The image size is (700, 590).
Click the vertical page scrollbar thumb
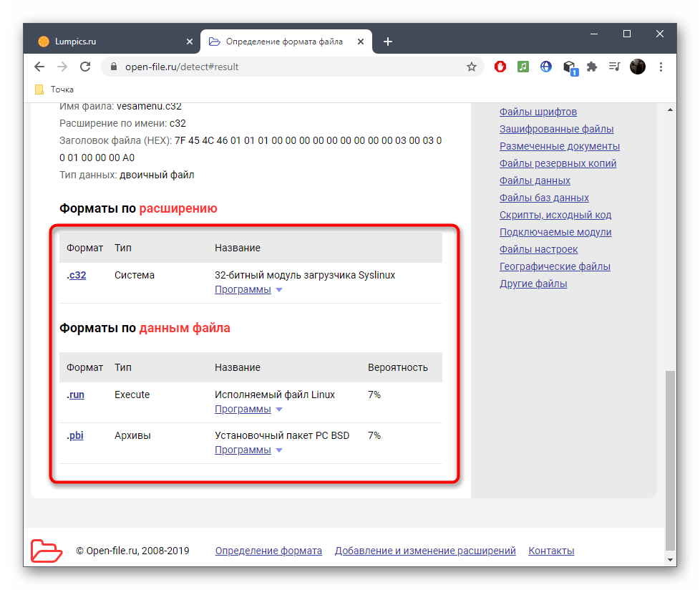click(x=669, y=458)
